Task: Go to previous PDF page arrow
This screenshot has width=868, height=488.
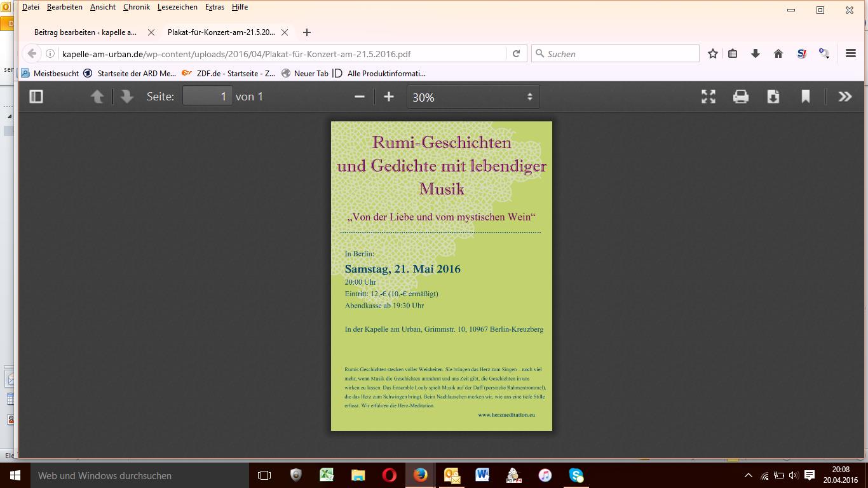Action: coord(97,97)
